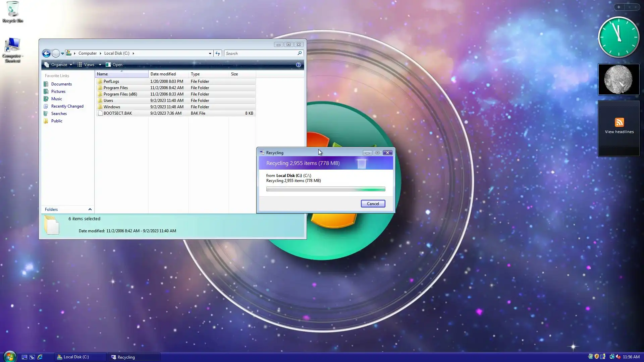This screenshot has height=362, width=644.
Task: Click the Back navigation arrow in Explorer
Action: 46,53
